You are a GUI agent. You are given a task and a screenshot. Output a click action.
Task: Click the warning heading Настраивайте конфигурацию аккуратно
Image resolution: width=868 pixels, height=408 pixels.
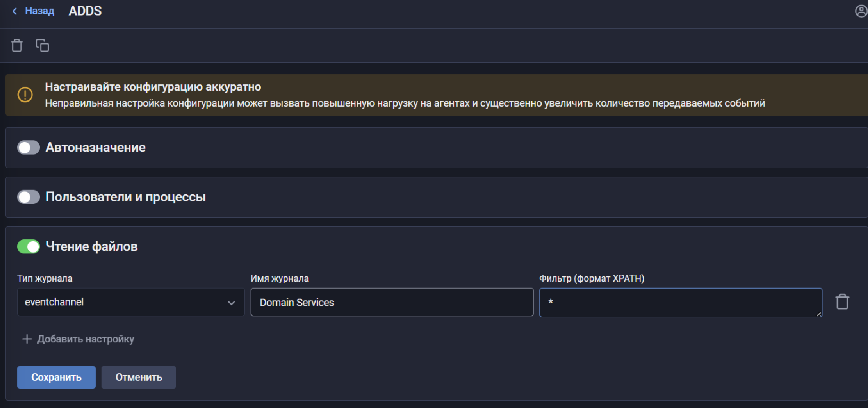(153, 87)
